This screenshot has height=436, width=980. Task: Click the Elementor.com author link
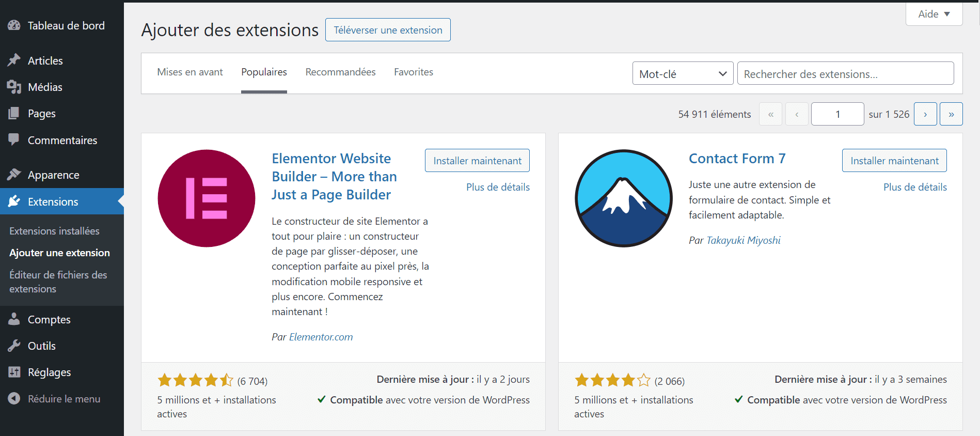tap(321, 337)
